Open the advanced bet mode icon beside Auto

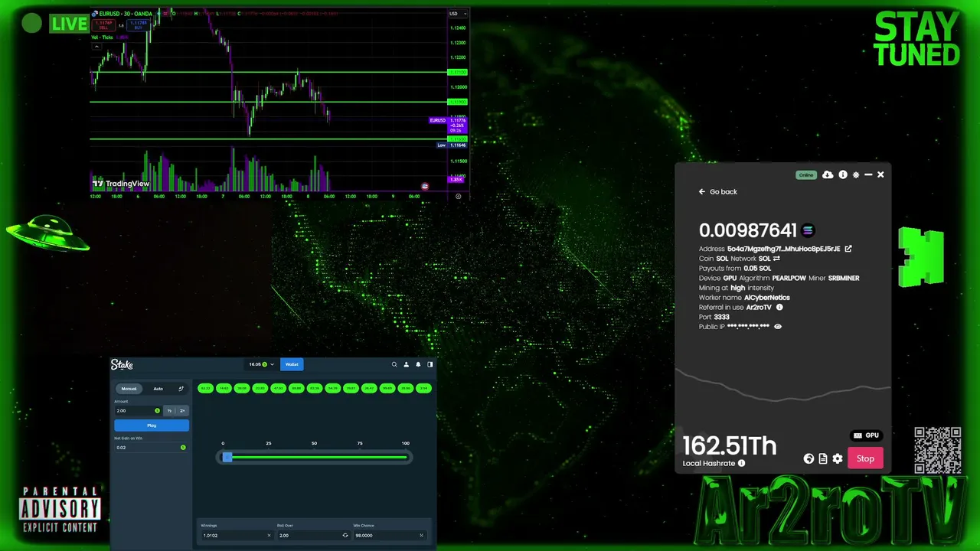tap(181, 389)
